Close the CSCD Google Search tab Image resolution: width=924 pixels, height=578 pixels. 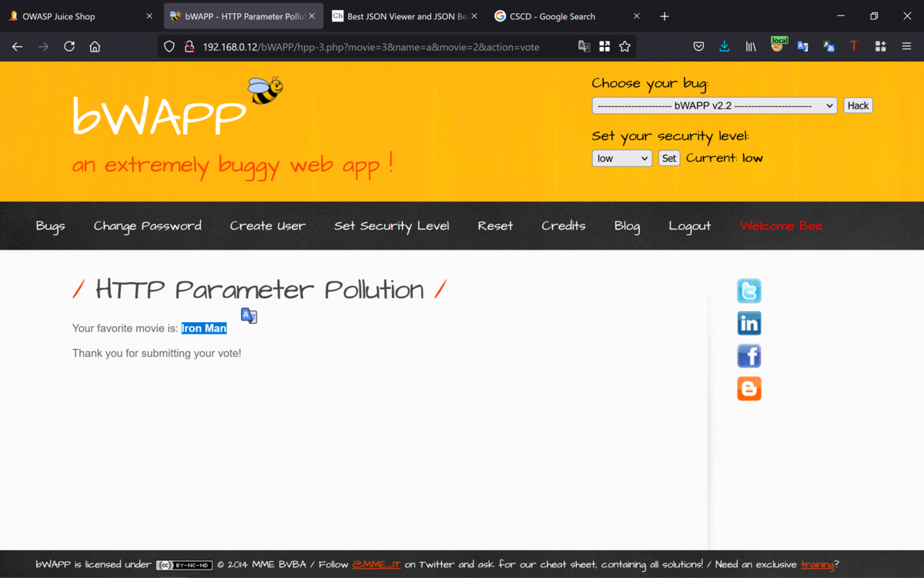coord(636,16)
